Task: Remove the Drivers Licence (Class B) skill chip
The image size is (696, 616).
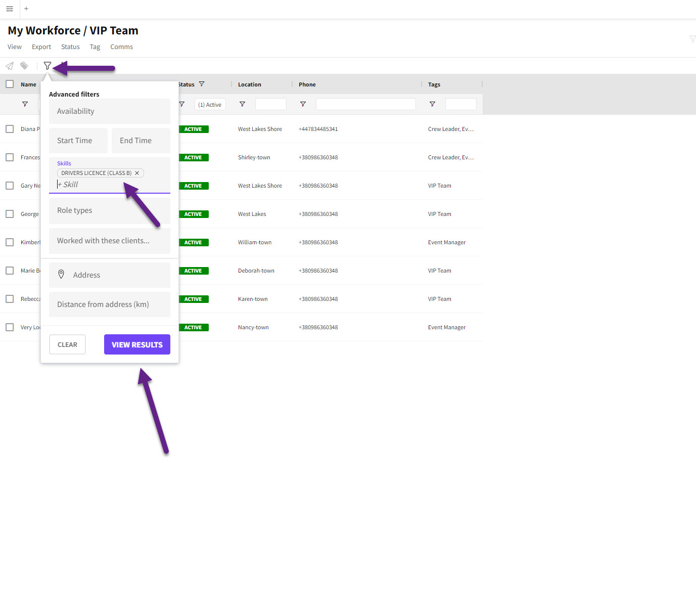Action: coord(137,173)
